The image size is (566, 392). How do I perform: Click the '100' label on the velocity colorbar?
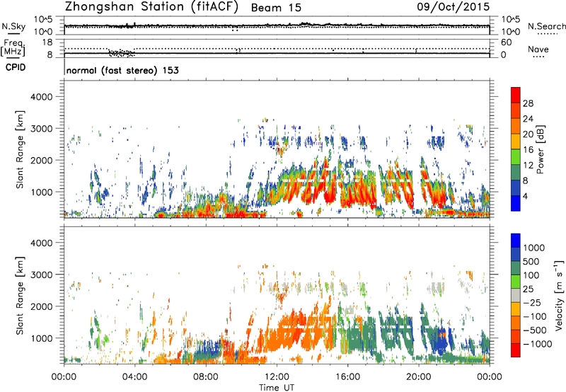[x=530, y=275]
